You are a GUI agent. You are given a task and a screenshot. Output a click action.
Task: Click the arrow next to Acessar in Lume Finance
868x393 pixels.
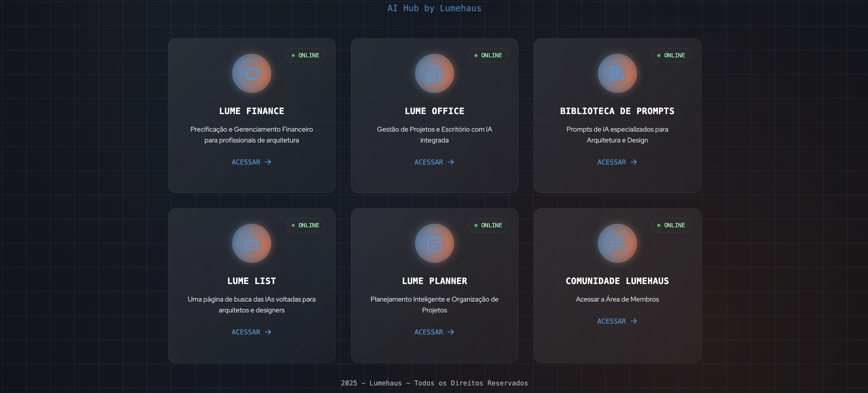click(268, 162)
